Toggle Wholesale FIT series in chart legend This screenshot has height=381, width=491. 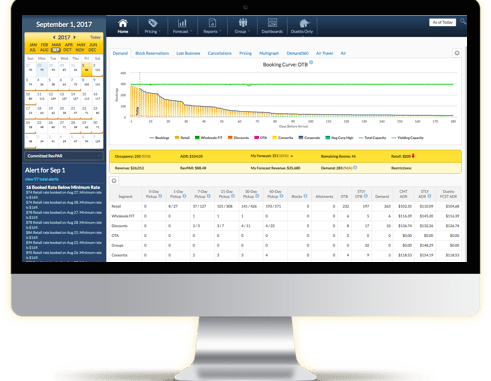tap(208, 138)
